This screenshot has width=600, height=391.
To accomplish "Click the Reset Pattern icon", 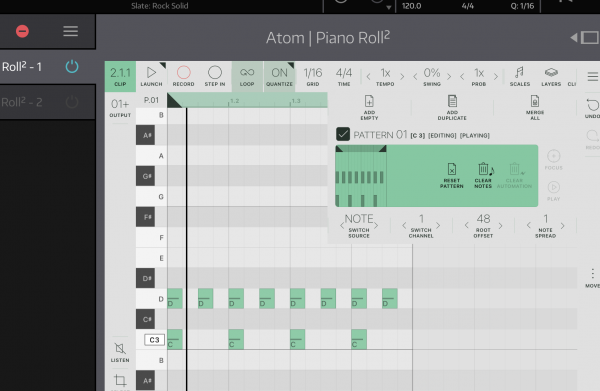I will pos(452,169).
